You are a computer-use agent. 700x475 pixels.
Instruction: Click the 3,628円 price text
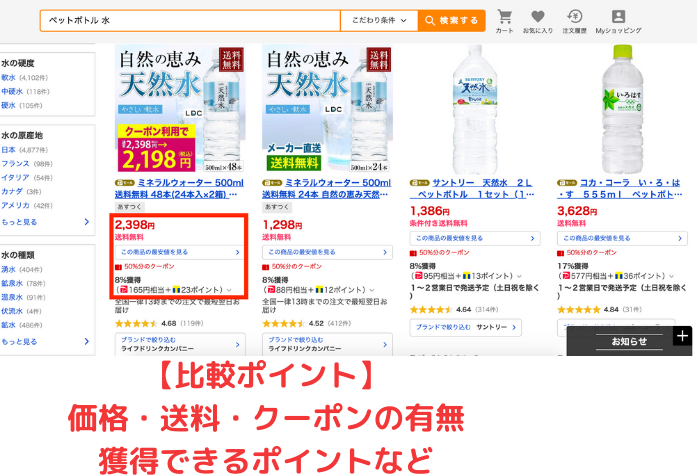(577, 211)
